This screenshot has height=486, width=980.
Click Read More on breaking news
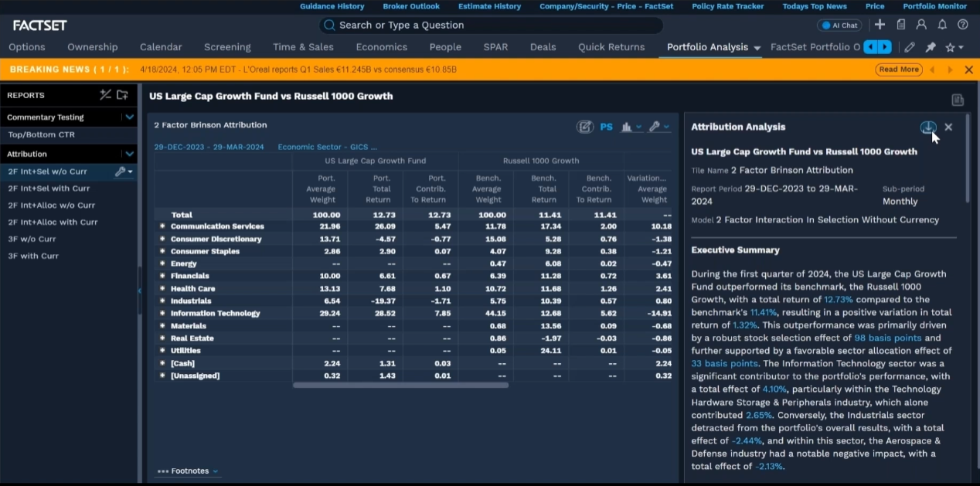[x=899, y=70]
